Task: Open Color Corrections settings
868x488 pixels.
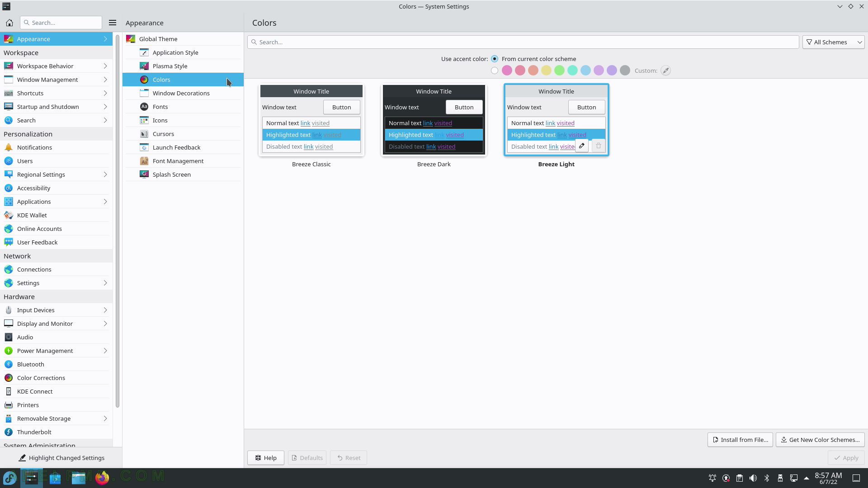Action: point(57,378)
